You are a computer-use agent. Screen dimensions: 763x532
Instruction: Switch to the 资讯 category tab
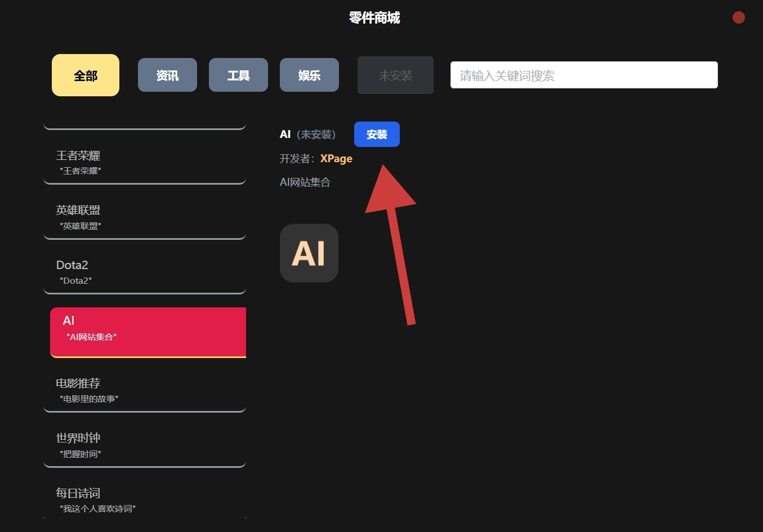coord(167,75)
